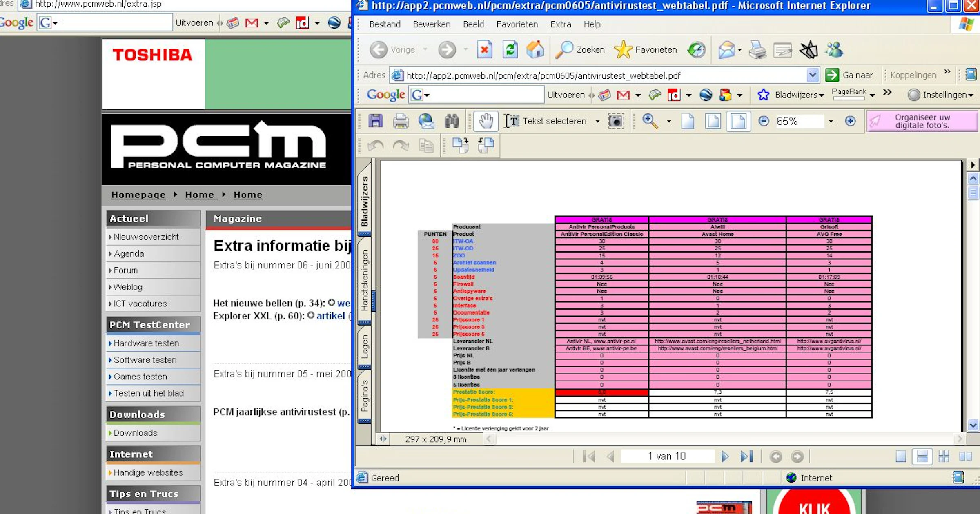
Task: Jump to first PDF page
Action: click(588, 456)
